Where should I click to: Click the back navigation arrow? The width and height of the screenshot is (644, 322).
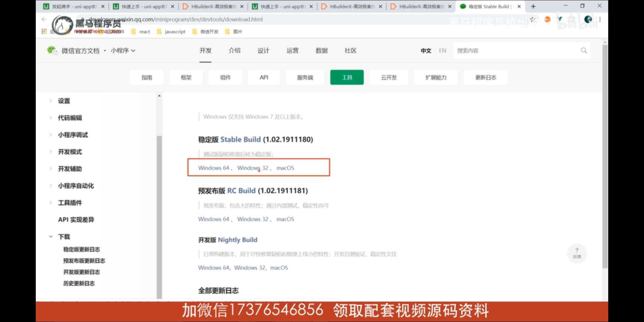click(x=44, y=19)
